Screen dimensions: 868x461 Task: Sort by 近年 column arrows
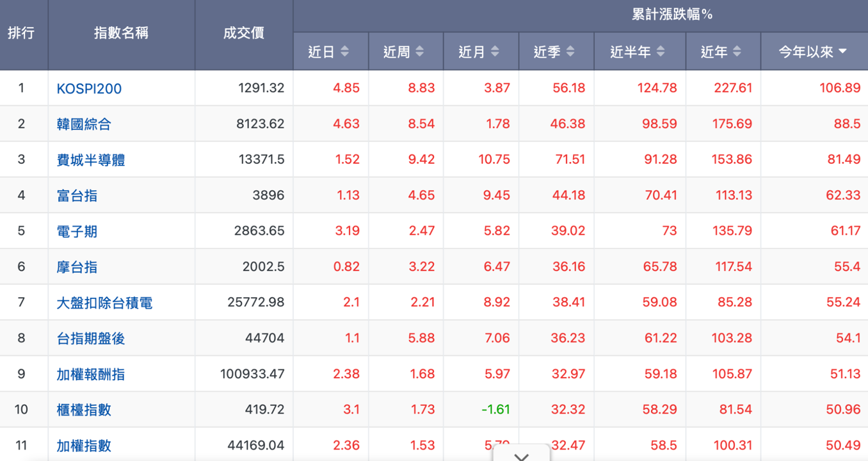tap(737, 51)
